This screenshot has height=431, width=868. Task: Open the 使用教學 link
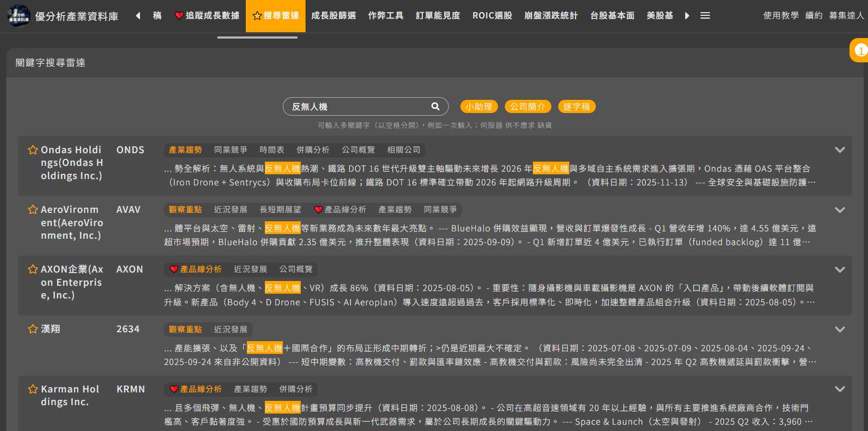click(781, 16)
